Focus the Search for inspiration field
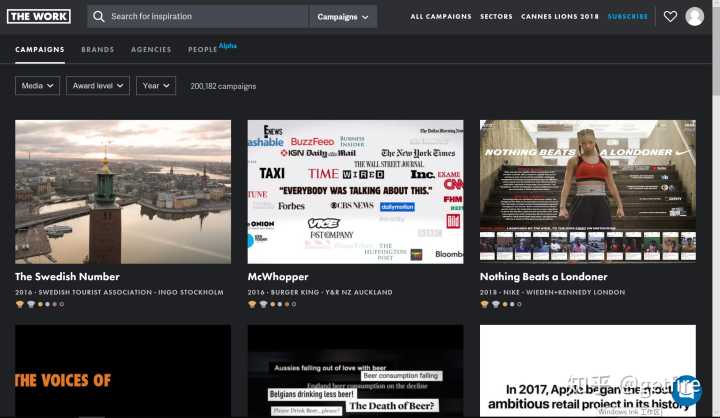The image size is (720, 418). [197, 17]
